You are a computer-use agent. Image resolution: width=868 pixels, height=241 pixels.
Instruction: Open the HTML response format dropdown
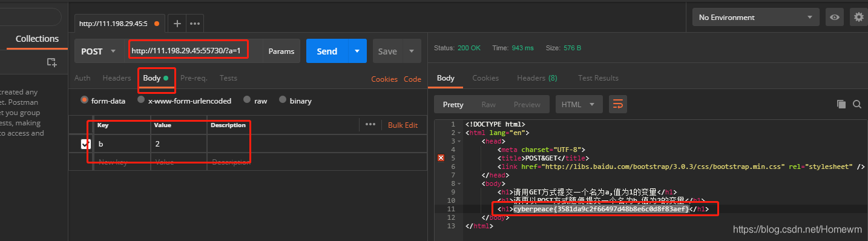(579, 104)
